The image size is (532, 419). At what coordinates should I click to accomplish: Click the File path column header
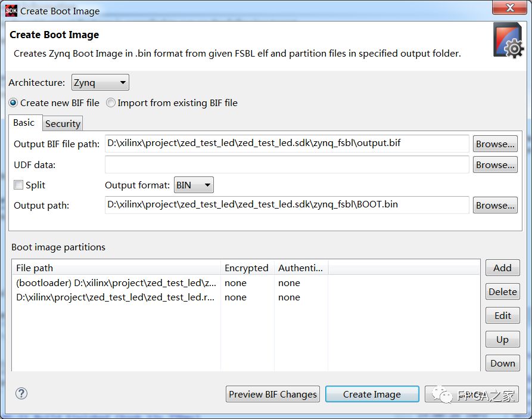pyautogui.click(x=116, y=268)
